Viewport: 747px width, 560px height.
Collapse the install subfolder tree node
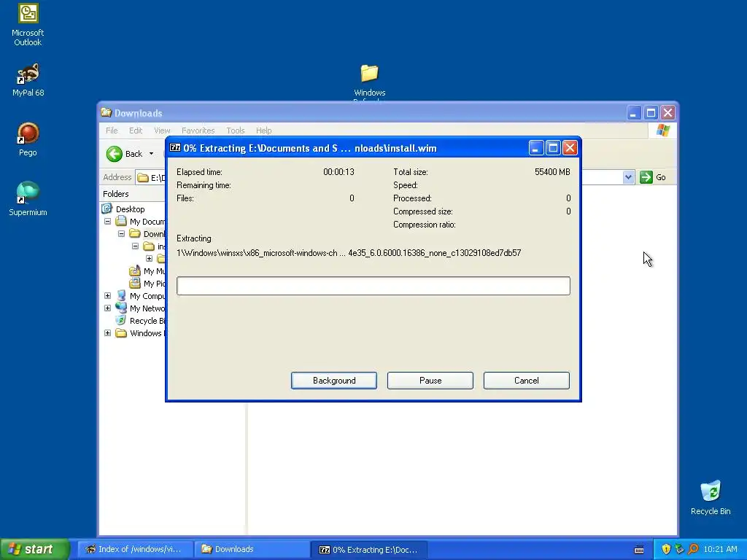point(135,246)
